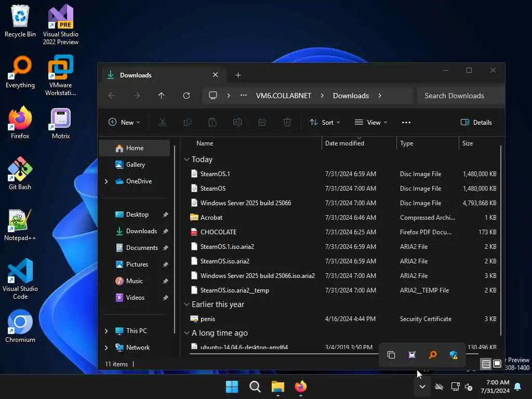Screen dimensions: 532x399
Task: Open Git Bash desktop icon
Action: pyautogui.click(x=20, y=174)
